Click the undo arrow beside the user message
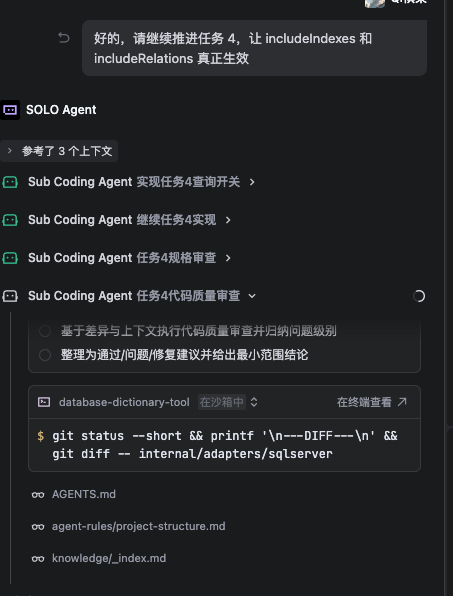Viewport: 453px width, 596px height. click(x=64, y=38)
